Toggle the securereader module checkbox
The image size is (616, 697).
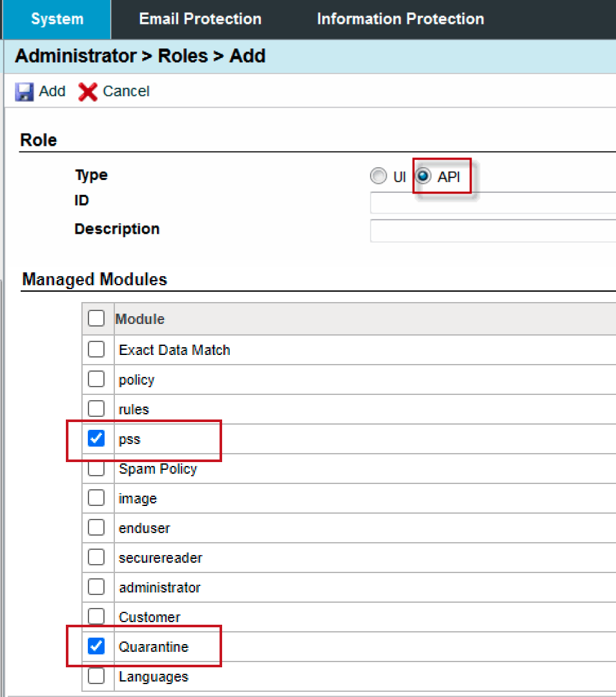96,557
